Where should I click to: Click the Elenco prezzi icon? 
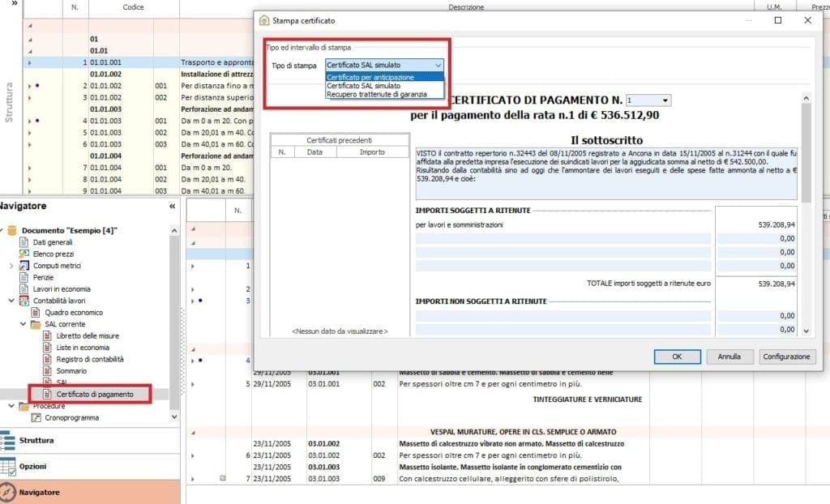pyautogui.click(x=24, y=254)
